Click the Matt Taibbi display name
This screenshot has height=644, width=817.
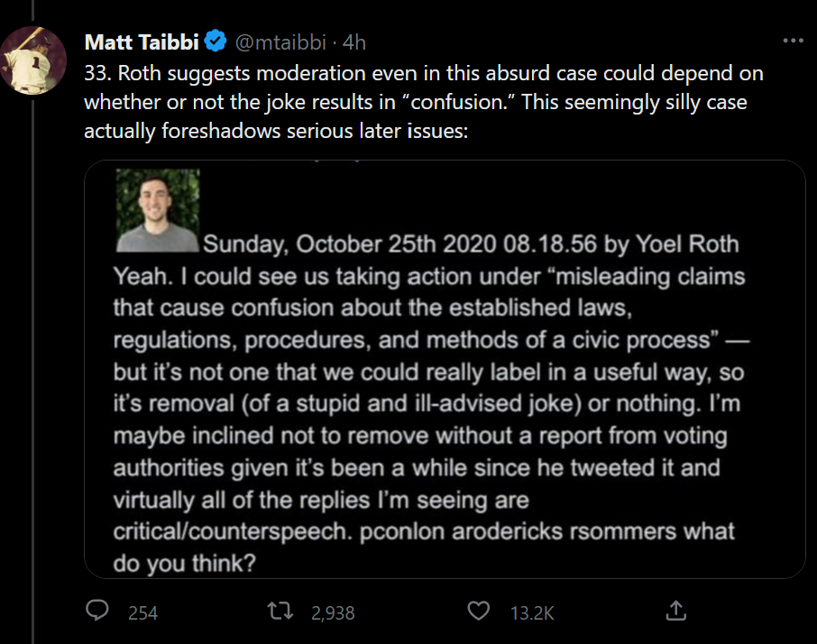coord(141,41)
